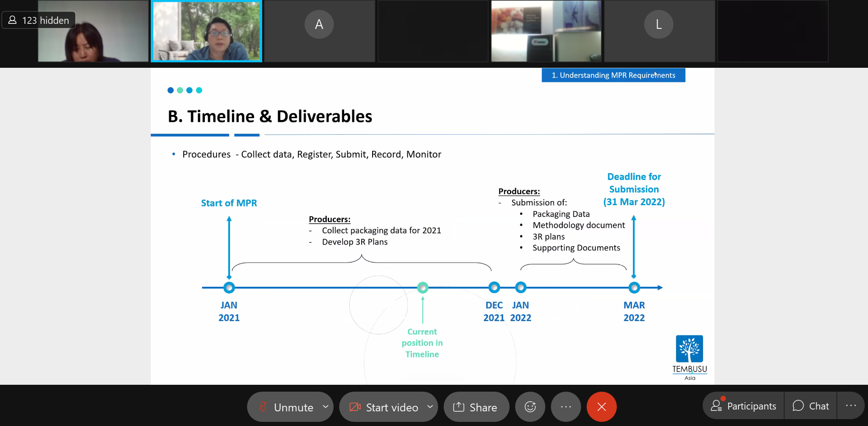Open the Chat panel

(811, 406)
